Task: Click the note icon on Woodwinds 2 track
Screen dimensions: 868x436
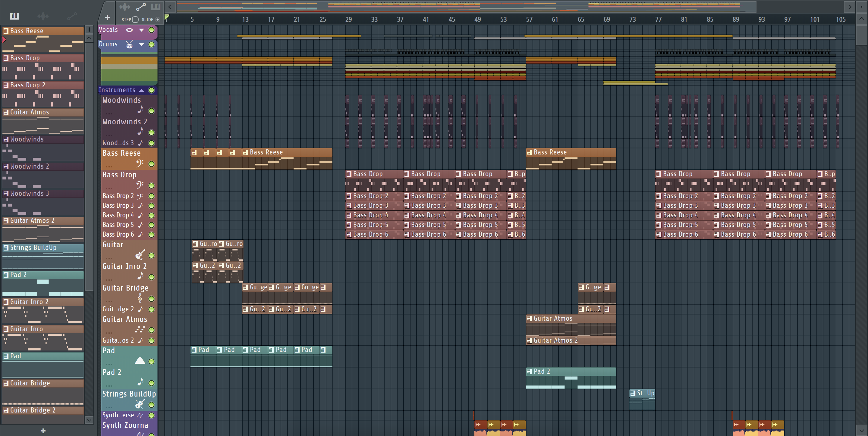Action: point(140,131)
